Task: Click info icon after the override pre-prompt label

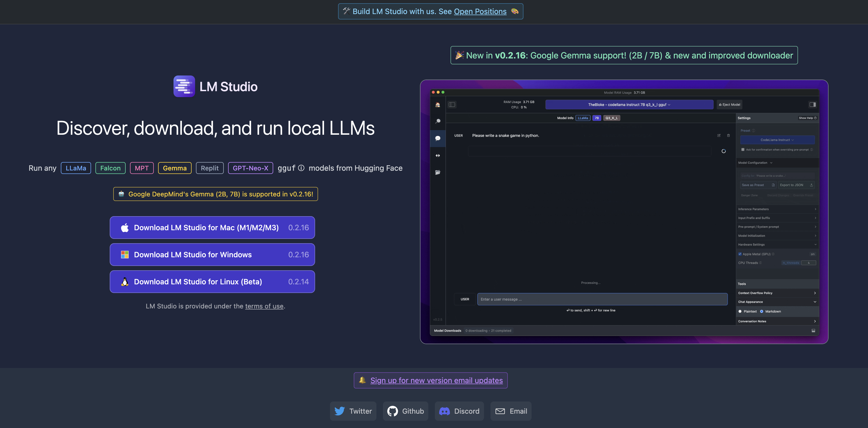Action: [812, 149]
